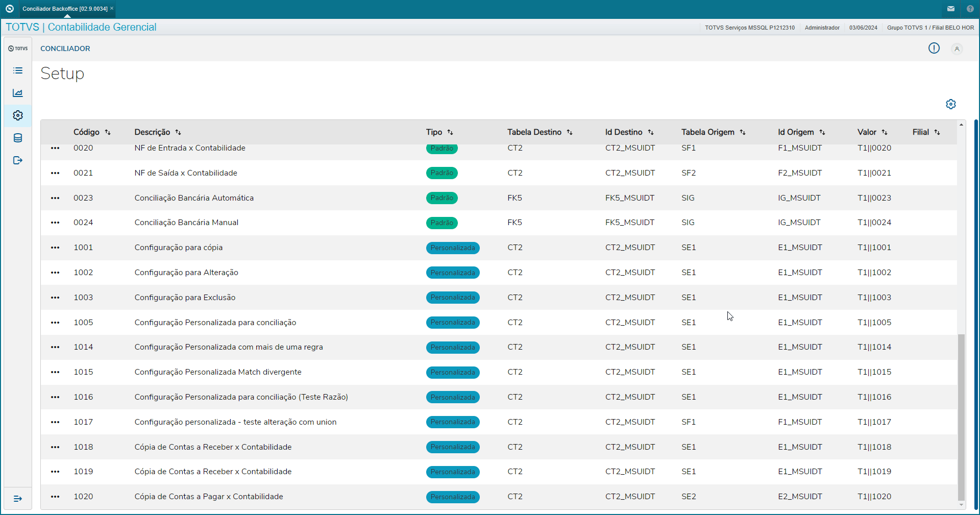Screen dimensions: 980x515
Task: Open actions menu for row 1001
Action: 55,248
